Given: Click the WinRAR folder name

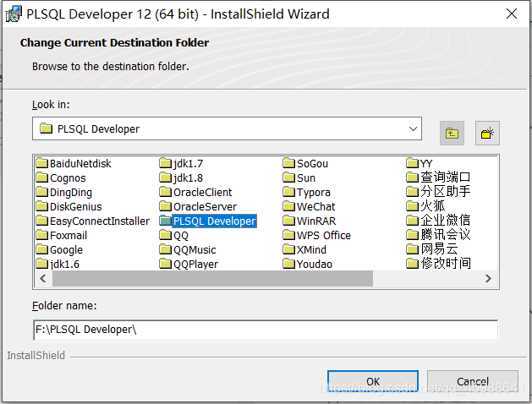Looking at the screenshot, I should point(316,221).
